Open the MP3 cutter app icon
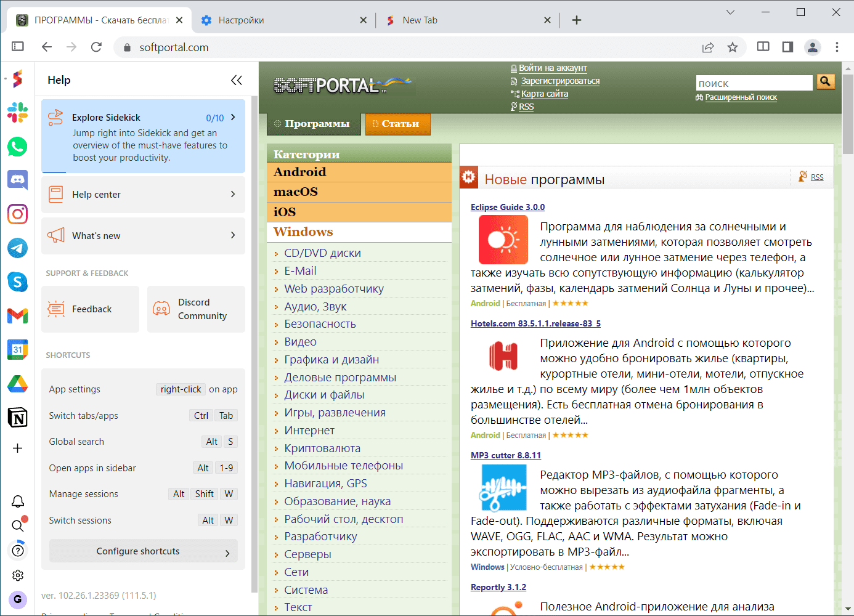This screenshot has height=616, width=854. (x=503, y=488)
